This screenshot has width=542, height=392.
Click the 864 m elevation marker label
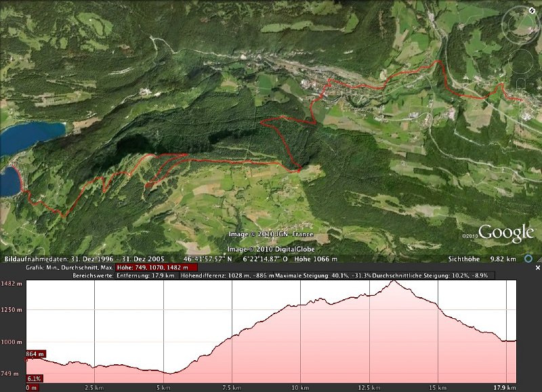[36, 354]
